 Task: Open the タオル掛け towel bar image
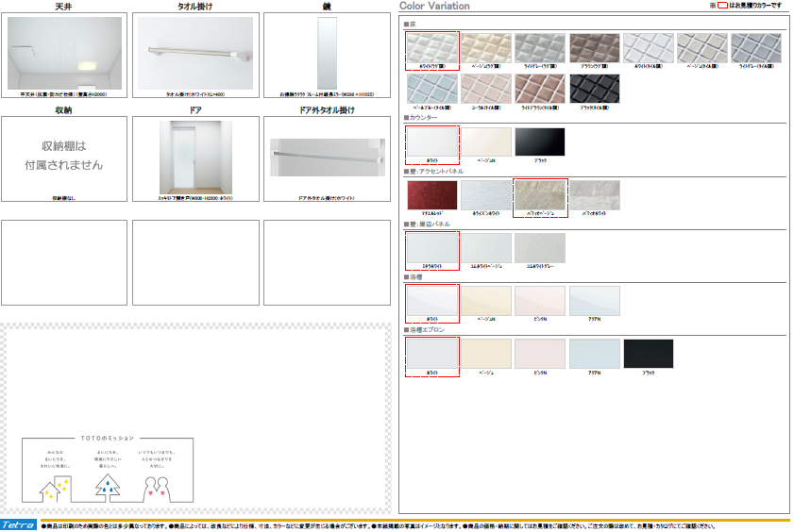(x=195, y=53)
